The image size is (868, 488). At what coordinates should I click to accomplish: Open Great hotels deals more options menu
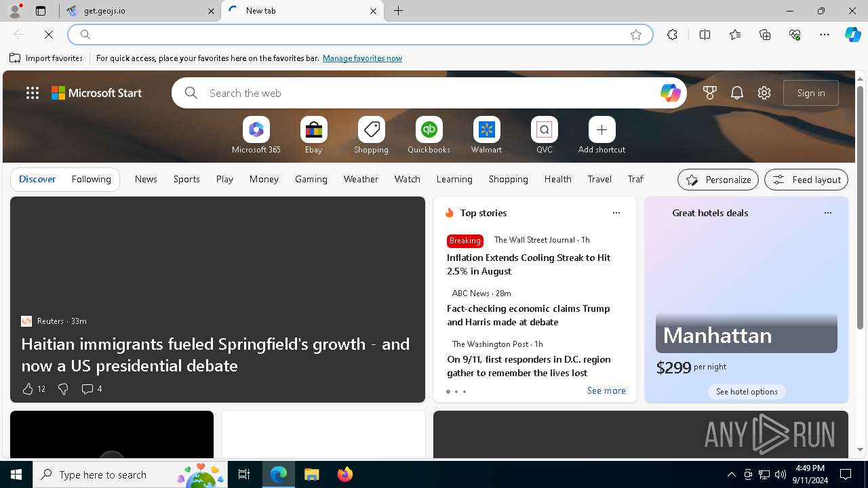click(828, 213)
